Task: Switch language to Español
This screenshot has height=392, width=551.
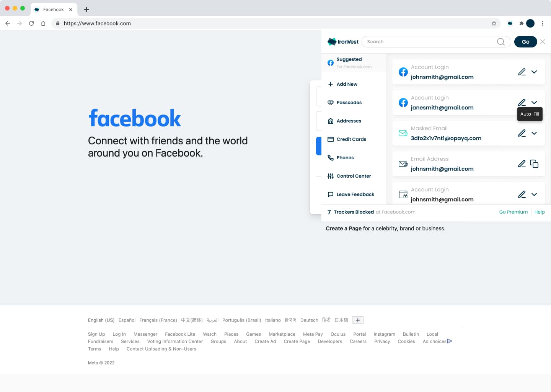Action: click(127, 320)
